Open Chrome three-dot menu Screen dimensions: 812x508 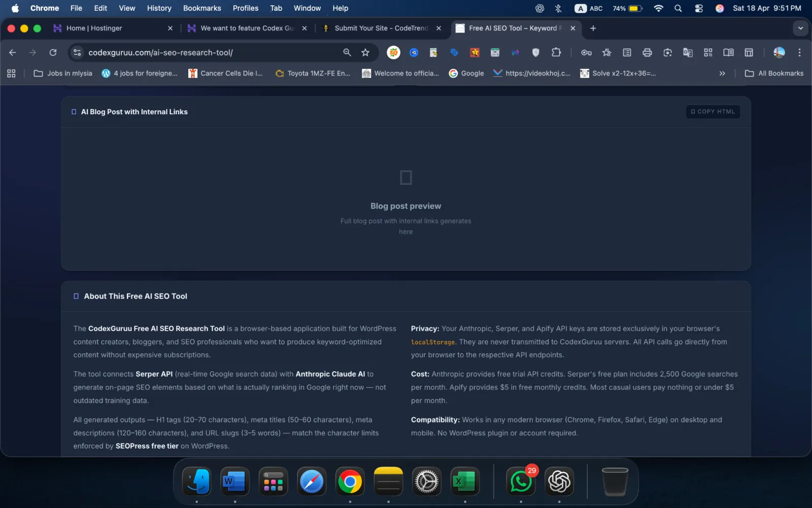[x=799, y=52]
